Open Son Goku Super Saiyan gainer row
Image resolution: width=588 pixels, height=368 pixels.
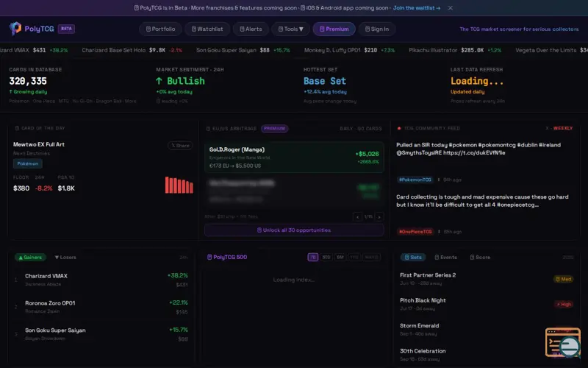[x=101, y=334]
